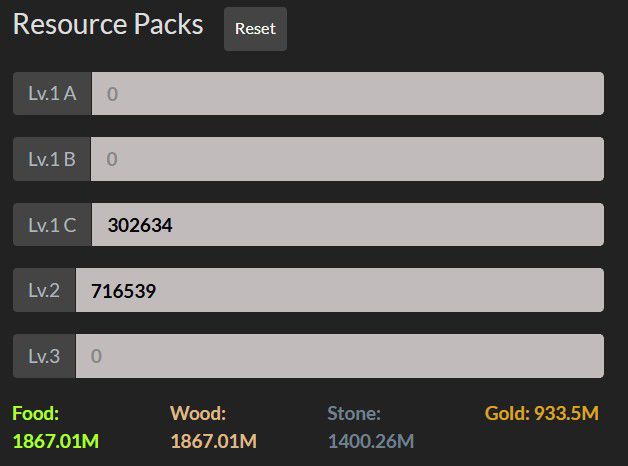Click the Lv.1 B label
The height and width of the screenshot is (466, 628).
[x=52, y=159]
